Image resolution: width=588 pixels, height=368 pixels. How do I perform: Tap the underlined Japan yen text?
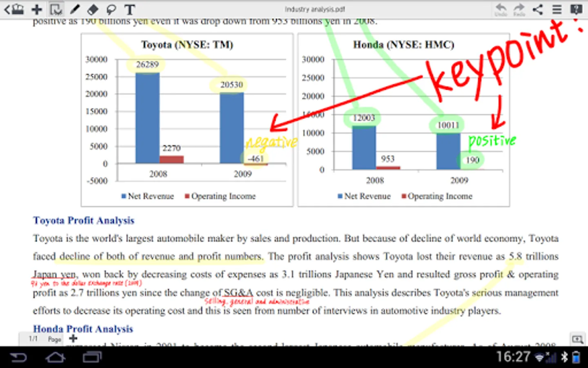click(54, 274)
